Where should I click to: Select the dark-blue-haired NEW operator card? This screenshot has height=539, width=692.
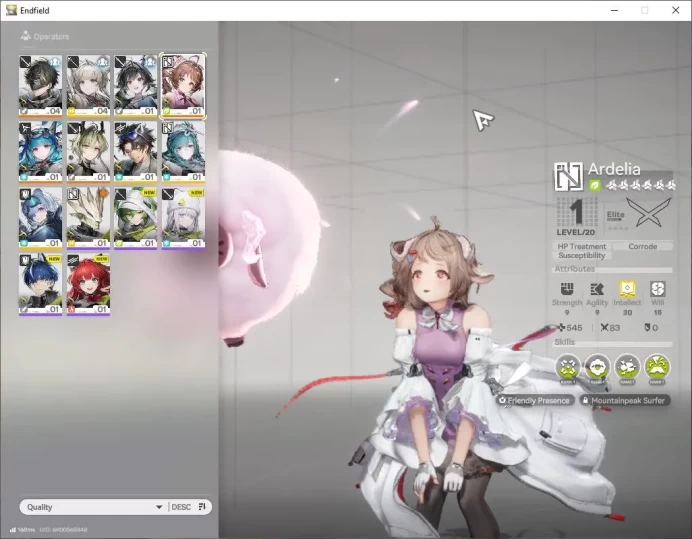(x=40, y=284)
